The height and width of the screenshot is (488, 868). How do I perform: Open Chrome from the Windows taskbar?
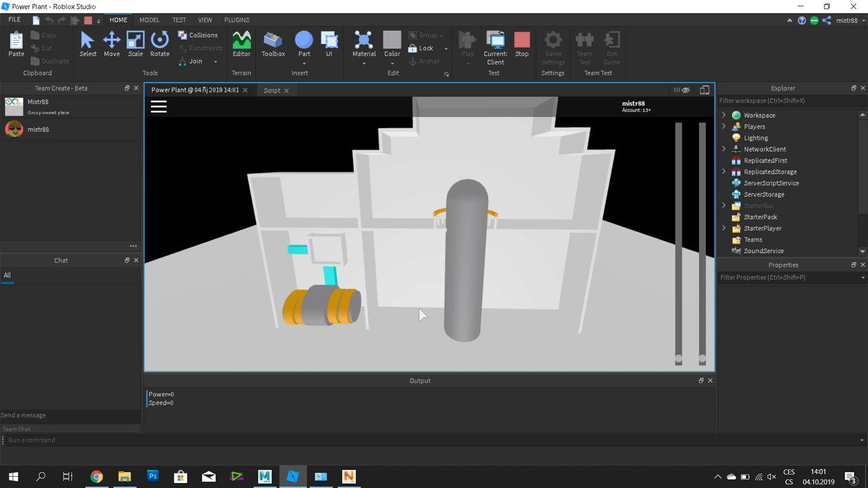(96, 477)
